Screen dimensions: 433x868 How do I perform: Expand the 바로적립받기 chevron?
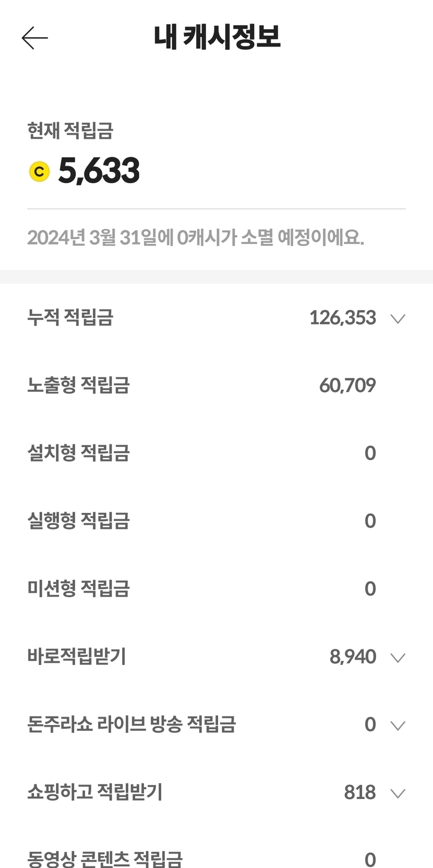(398, 657)
